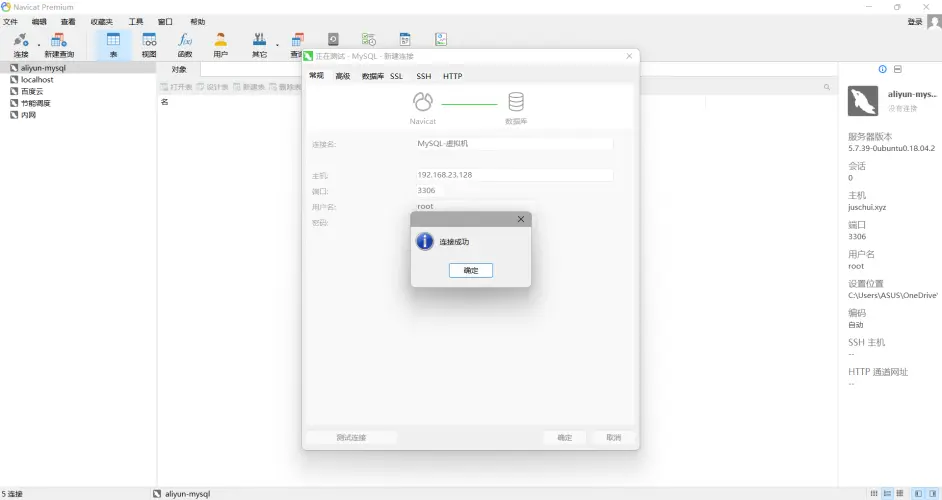The height and width of the screenshot is (500, 942).
Task: Click the model toolbar icon
Action: (x=405, y=40)
